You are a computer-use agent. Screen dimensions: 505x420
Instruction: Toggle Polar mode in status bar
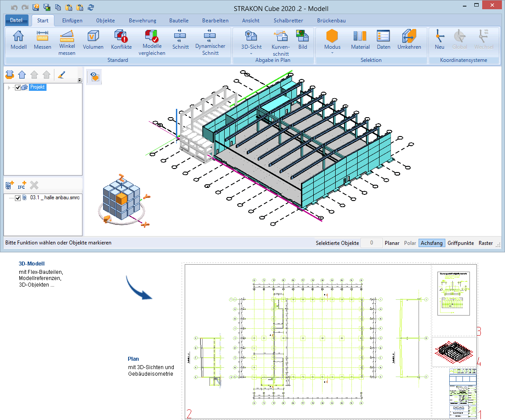[x=410, y=243]
